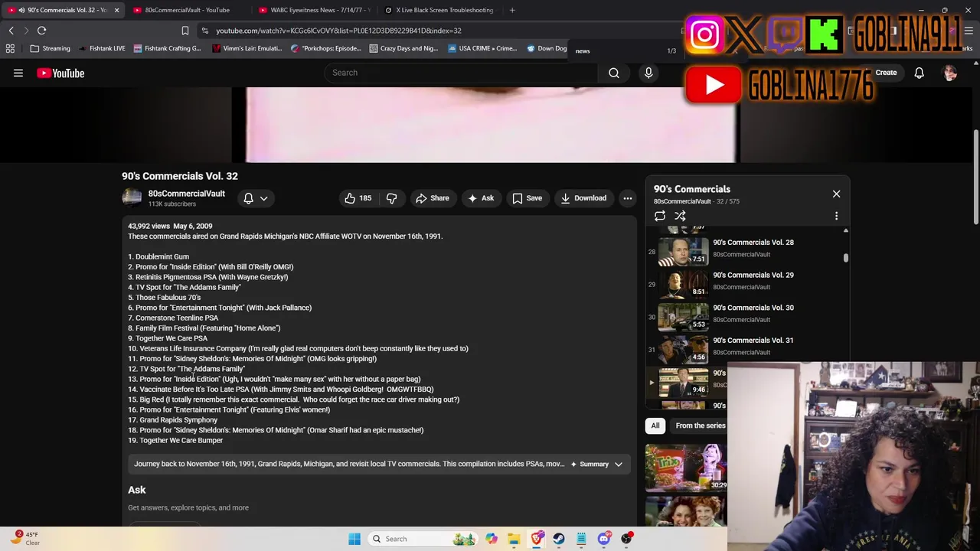Open Brave browser taskbar icon
The width and height of the screenshot is (980, 551).
tap(537, 539)
